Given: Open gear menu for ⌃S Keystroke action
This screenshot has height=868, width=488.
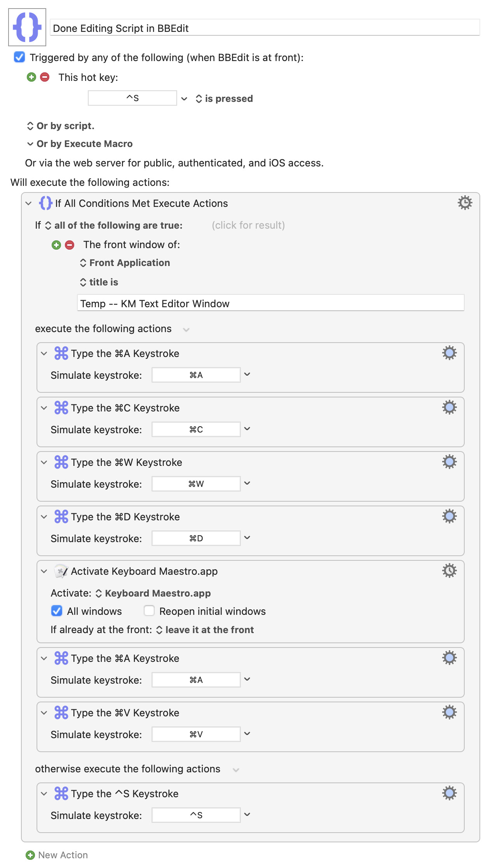Looking at the screenshot, I should point(449,793).
